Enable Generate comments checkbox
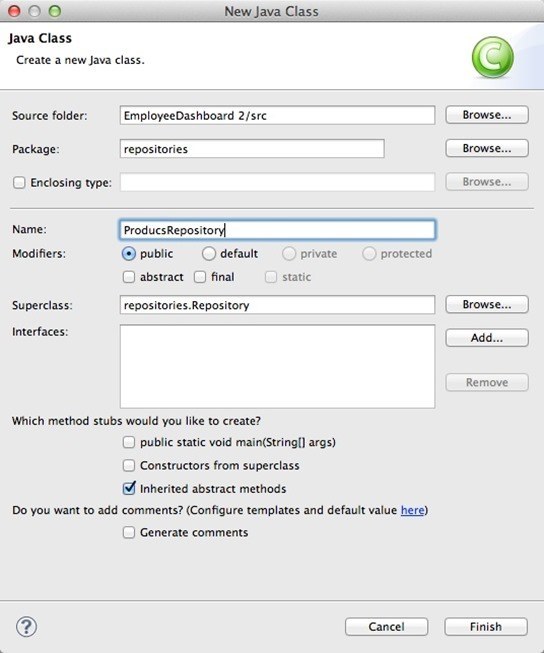This screenshot has width=544, height=653. pyautogui.click(x=129, y=532)
